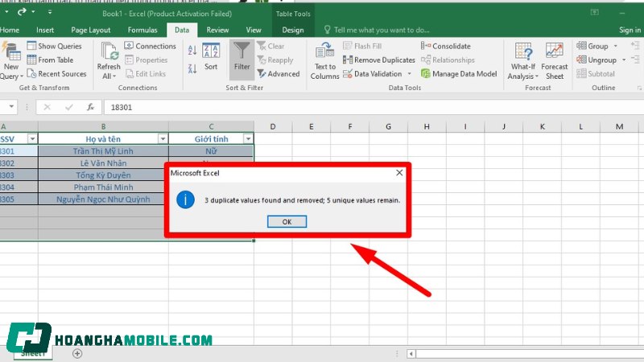Expand the Name Box dropdown

[11, 107]
